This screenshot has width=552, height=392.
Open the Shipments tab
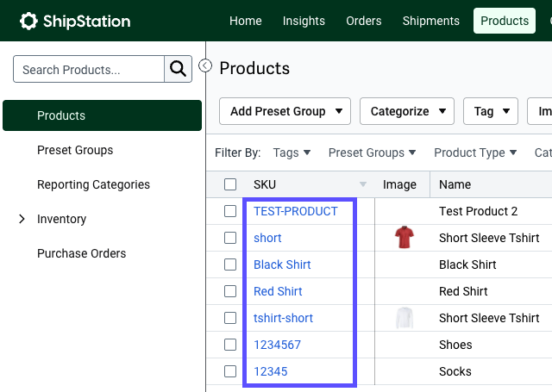point(431,21)
